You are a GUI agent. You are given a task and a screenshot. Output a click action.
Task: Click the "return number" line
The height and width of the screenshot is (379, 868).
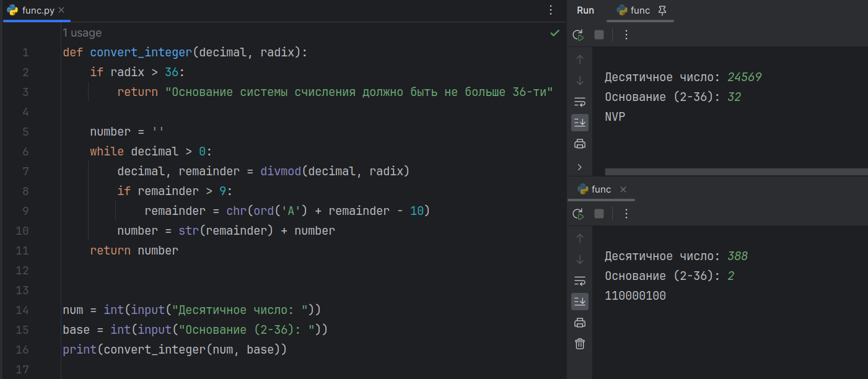point(134,251)
